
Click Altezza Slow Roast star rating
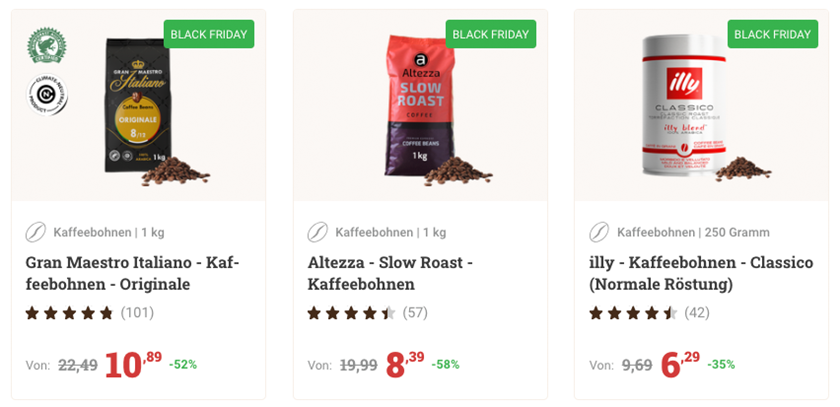351,313
